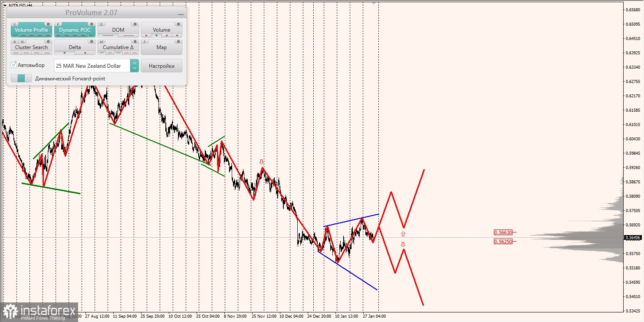Open the contract stepper arrows dropdown
644x322 pixels.
tap(135, 66)
